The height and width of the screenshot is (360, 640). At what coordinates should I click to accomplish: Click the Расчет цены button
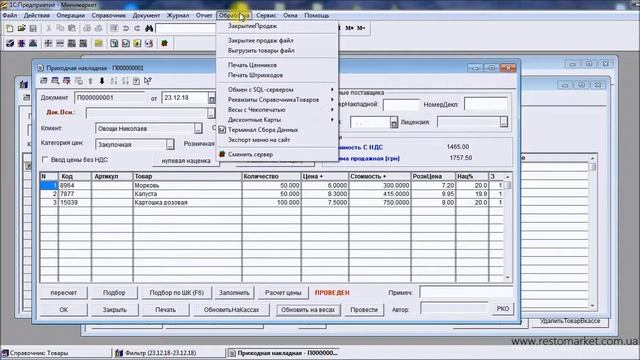[283, 293]
